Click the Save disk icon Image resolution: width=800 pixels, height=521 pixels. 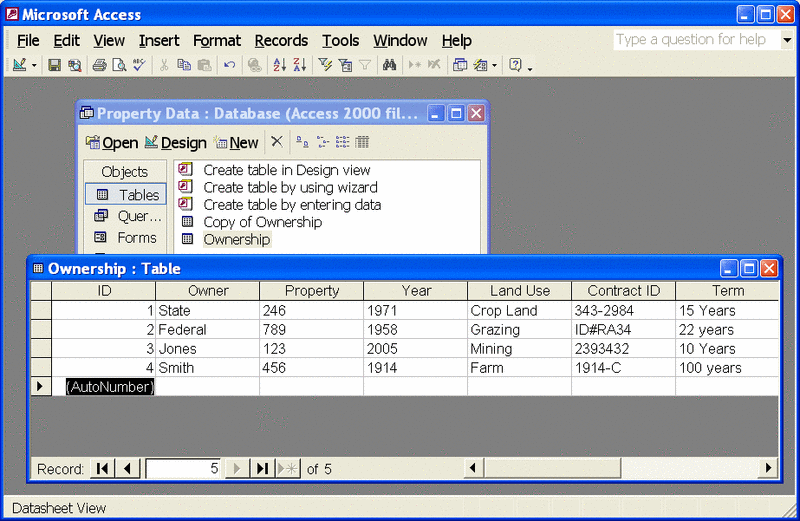coord(54,65)
